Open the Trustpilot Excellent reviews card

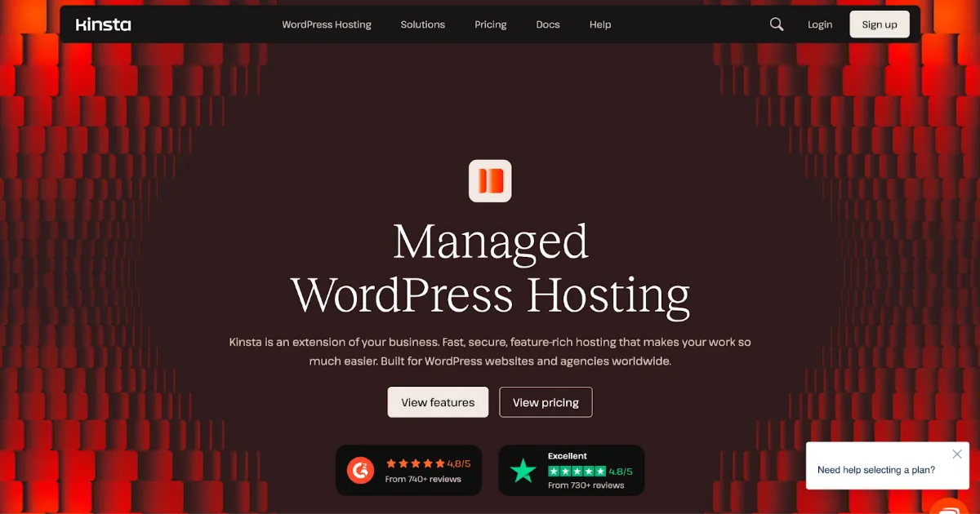(x=572, y=470)
